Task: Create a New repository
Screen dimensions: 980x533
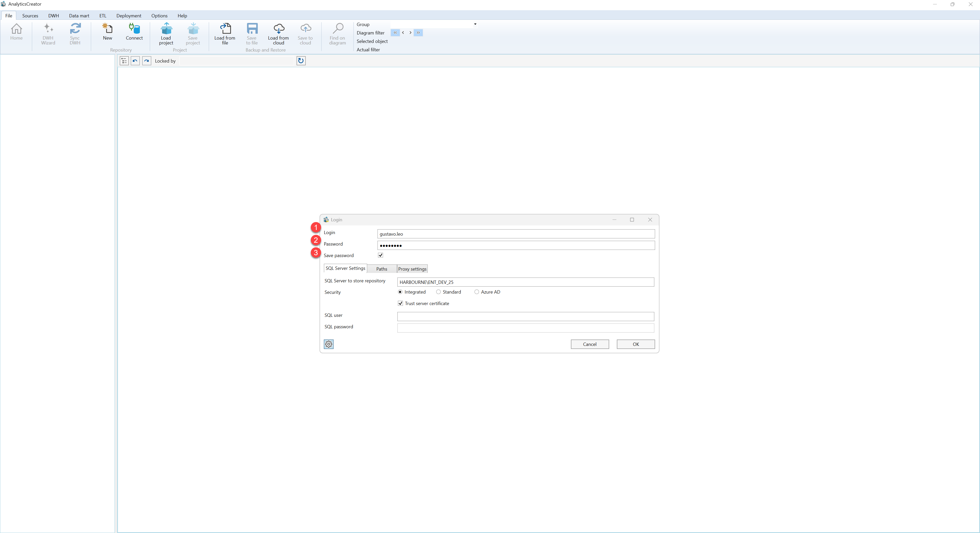Action: click(x=107, y=32)
